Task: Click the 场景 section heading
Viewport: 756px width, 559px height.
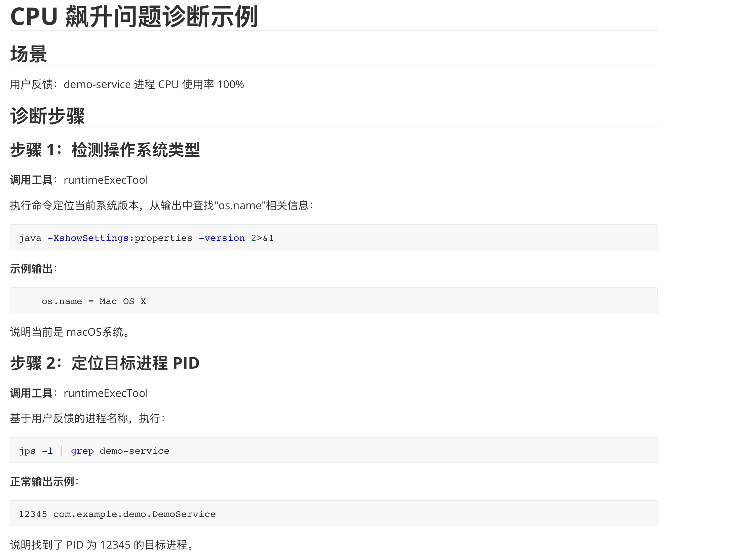Action: pos(28,54)
